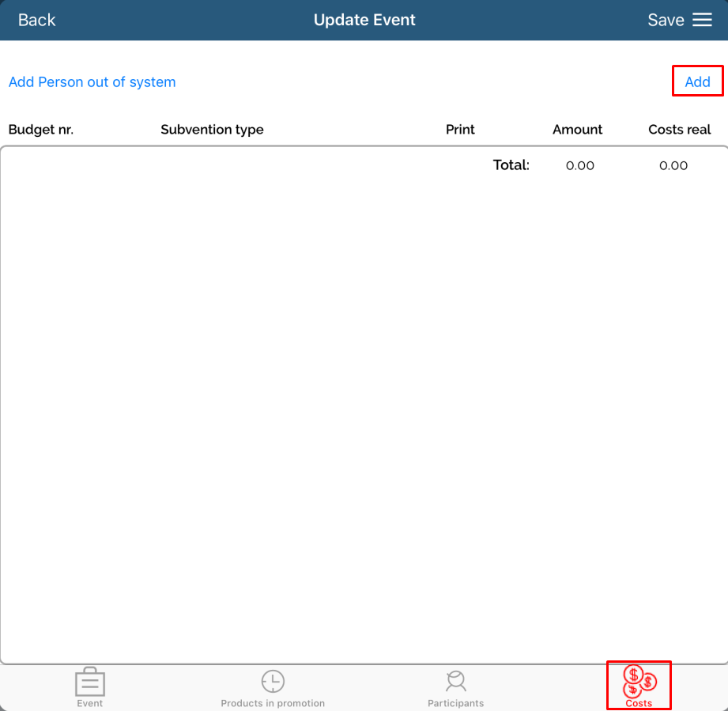This screenshot has width=728, height=711.
Task: Open the hamburger menu icon
Action: click(x=702, y=20)
